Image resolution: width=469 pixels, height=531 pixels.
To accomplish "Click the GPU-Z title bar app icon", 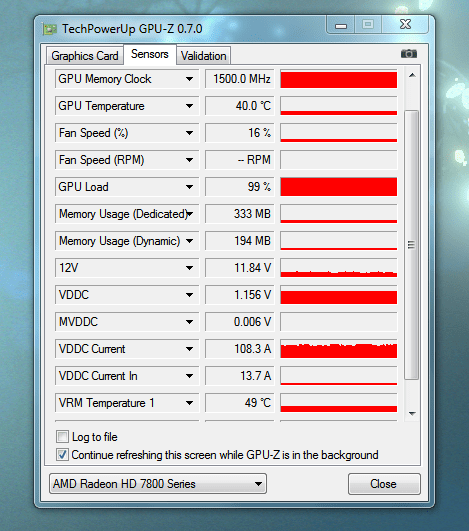I will 49,29.
